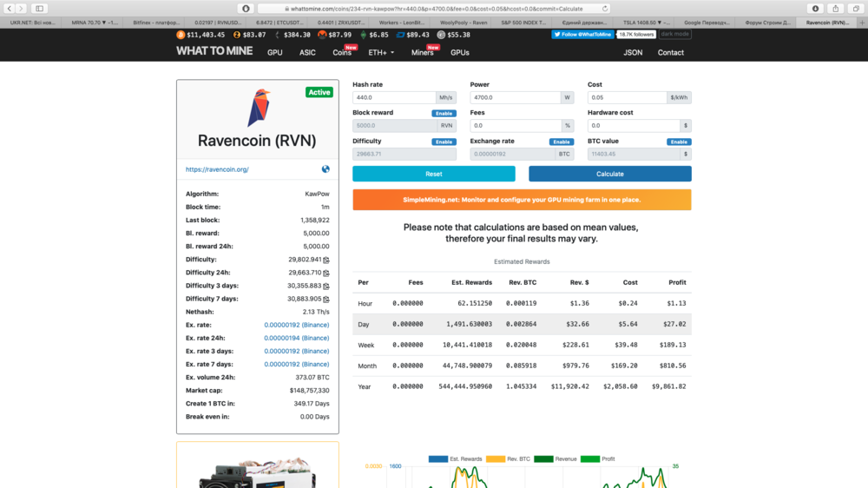
Task: Focus the Hash rate input field
Action: pyautogui.click(x=394, y=97)
